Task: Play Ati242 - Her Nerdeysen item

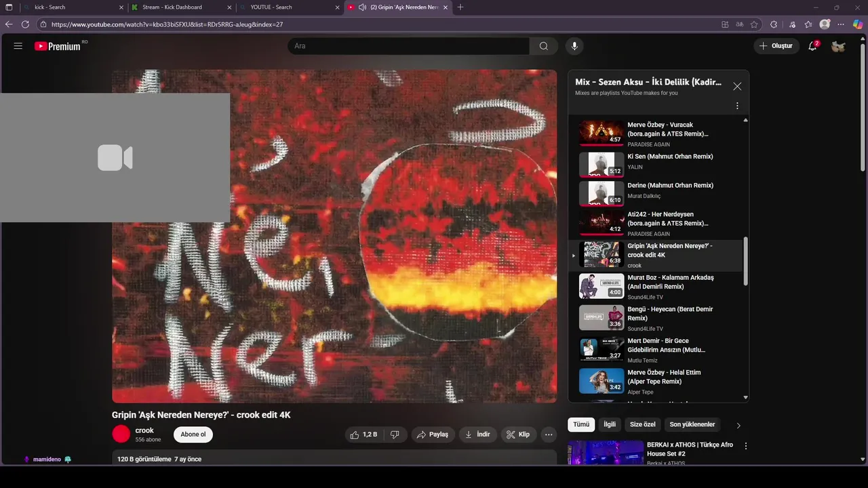Action: (656, 223)
